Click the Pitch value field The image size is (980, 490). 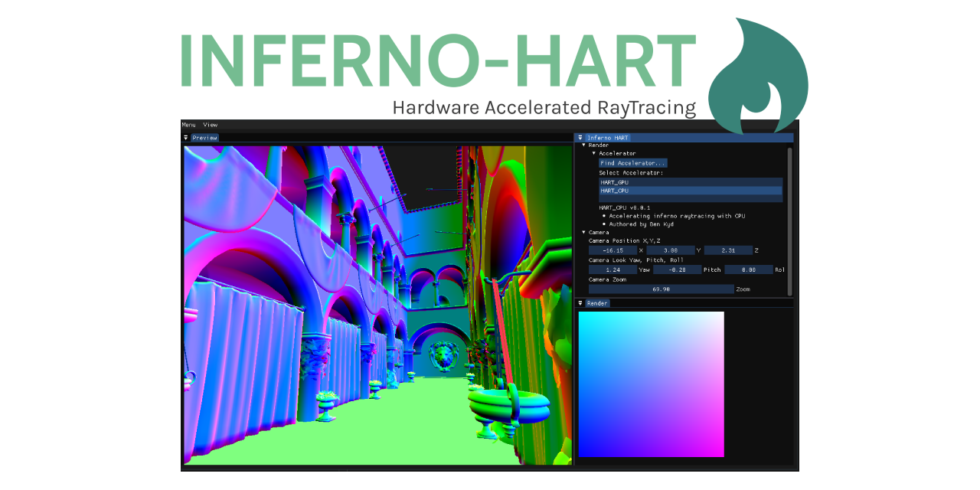coord(678,269)
